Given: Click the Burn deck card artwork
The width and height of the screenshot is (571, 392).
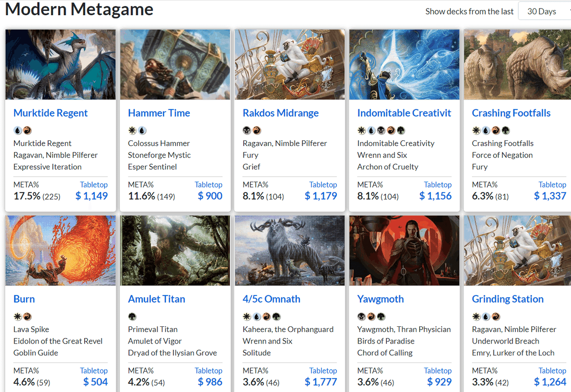Looking at the screenshot, I should [x=60, y=250].
